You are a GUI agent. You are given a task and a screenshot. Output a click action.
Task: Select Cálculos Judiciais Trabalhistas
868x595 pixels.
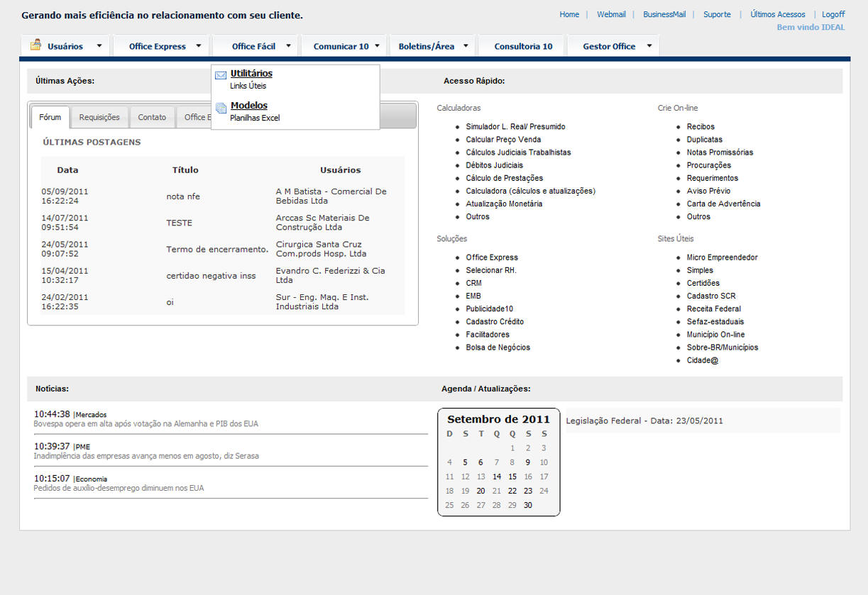[x=518, y=152]
